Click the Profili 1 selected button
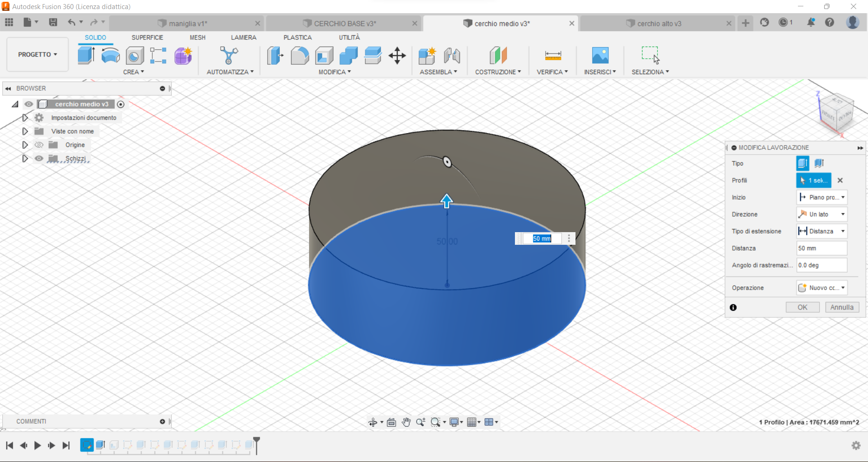868x462 pixels. (x=813, y=181)
